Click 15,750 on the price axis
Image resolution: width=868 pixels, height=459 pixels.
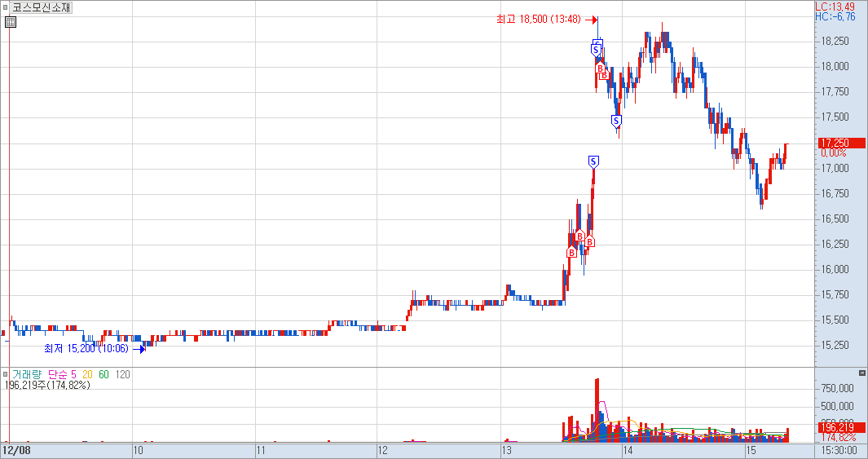click(834, 294)
